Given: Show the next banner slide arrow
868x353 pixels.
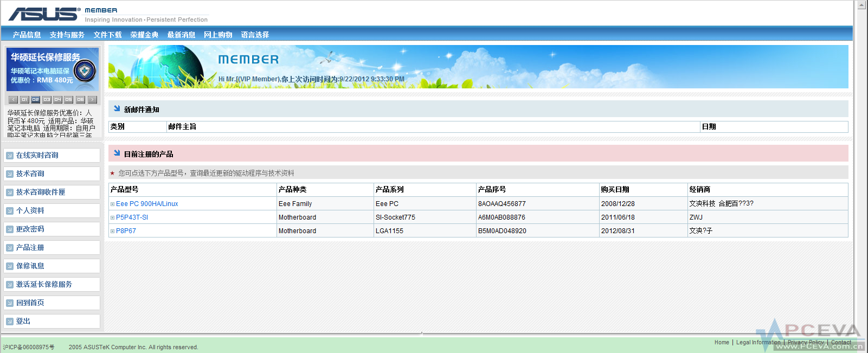Looking at the screenshot, I should pyautogui.click(x=93, y=100).
